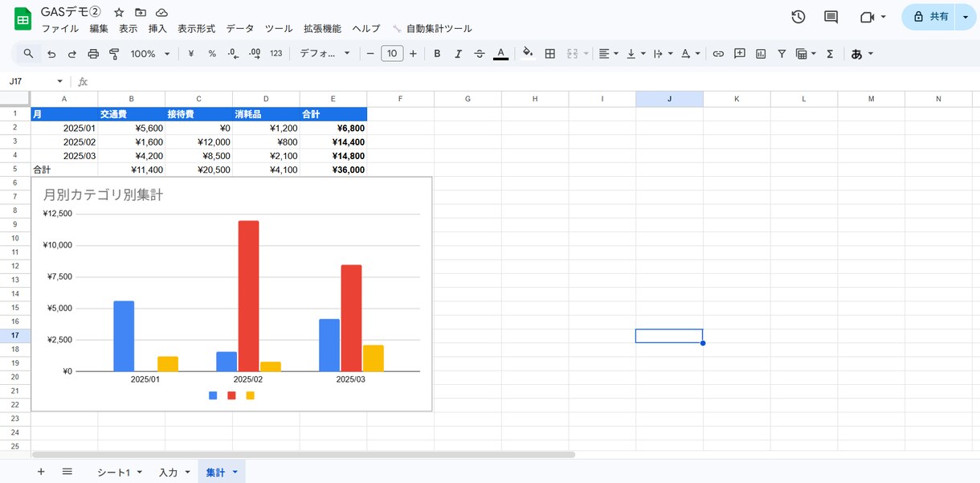Add a new sheet with plus button
The height and width of the screenshot is (483, 980).
tap(41, 472)
